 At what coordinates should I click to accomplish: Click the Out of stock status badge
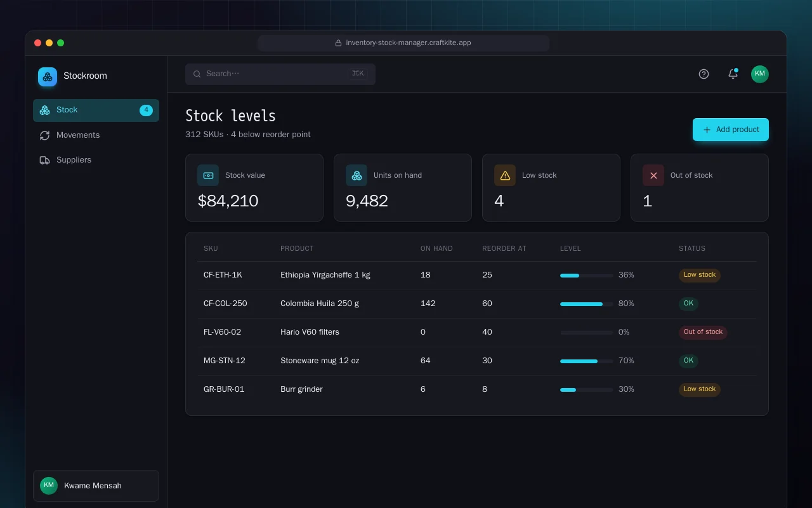(703, 332)
